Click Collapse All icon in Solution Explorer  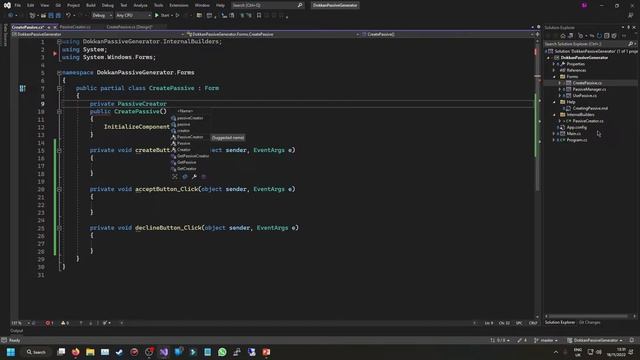[607, 36]
